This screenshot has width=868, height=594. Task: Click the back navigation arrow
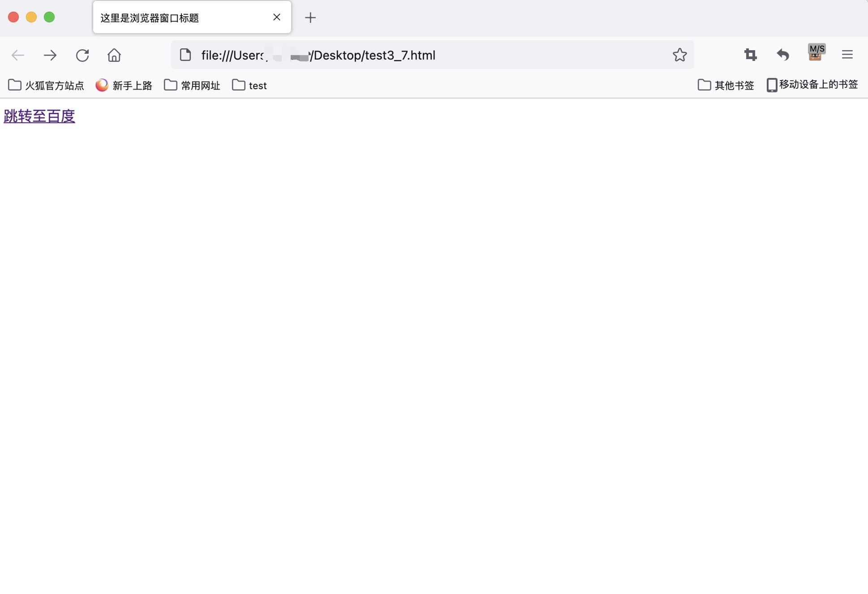[x=18, y=55]
